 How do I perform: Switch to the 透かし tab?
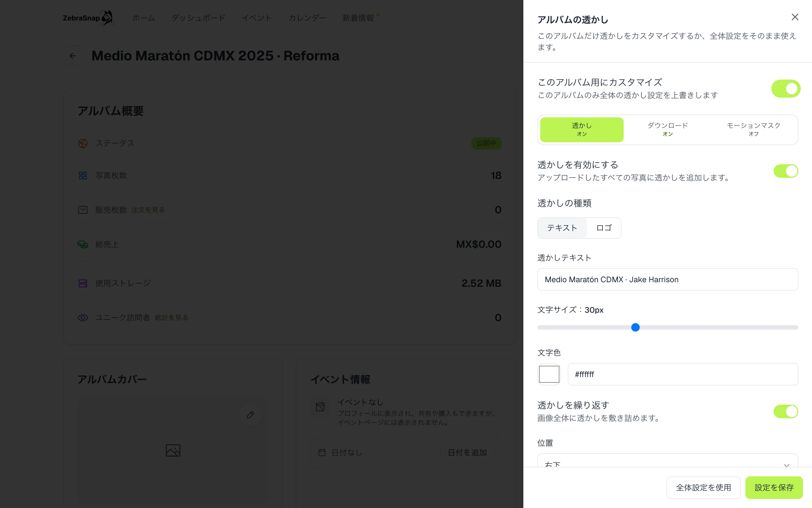point(582,130)
